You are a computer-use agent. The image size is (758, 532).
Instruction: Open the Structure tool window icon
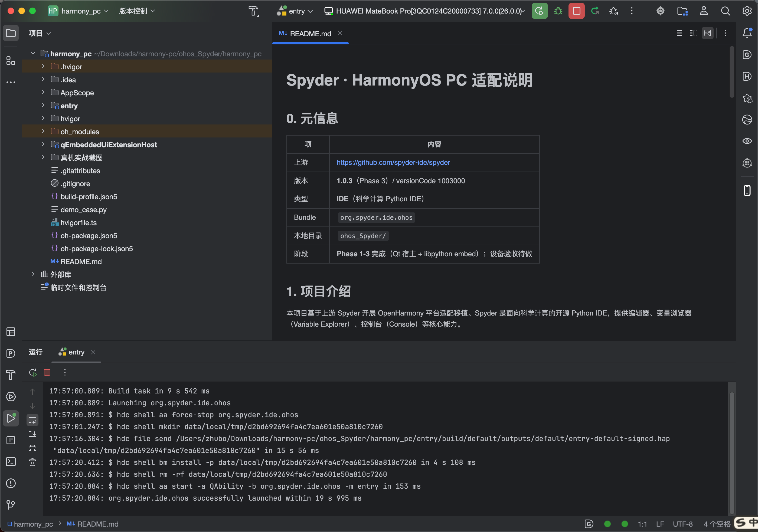(x=11, y=61)
